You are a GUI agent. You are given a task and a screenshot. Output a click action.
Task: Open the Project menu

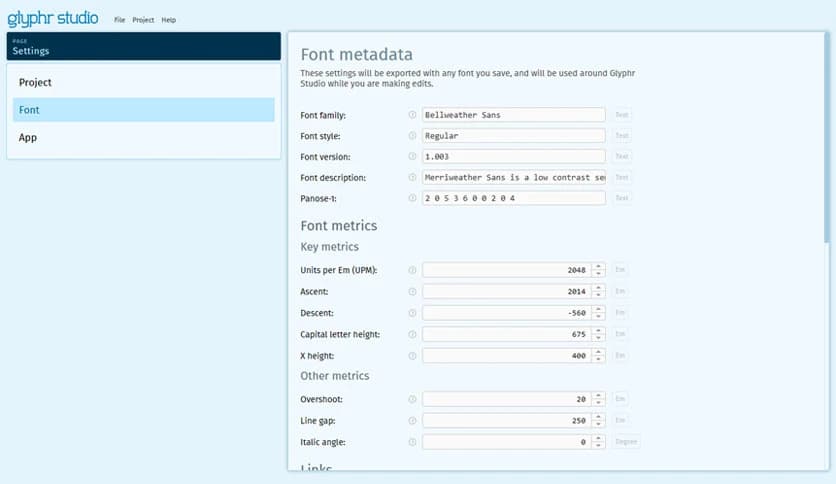click(x=143, y=20)
